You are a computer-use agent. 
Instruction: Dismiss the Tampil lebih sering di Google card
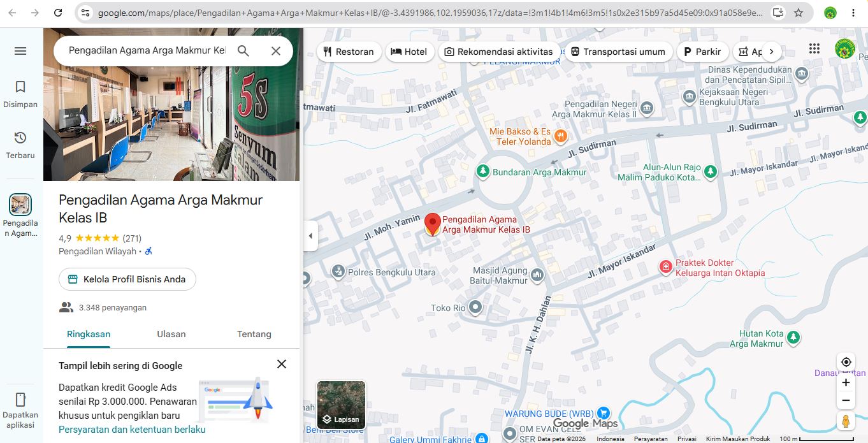coord(282,364)
